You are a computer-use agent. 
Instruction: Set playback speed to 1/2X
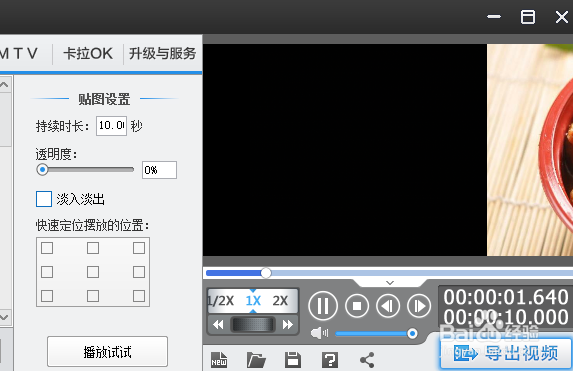pyautogui.click(x=220, y=300)
